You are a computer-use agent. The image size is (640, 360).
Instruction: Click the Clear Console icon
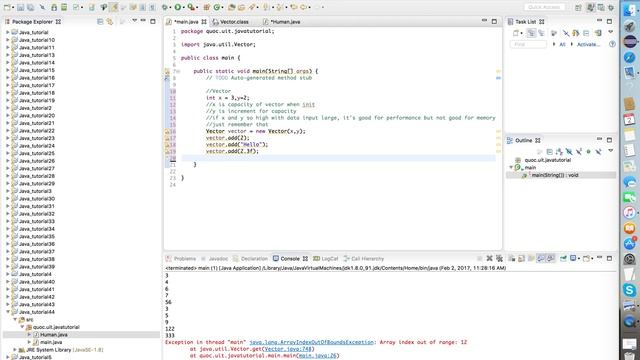coord(511,258)
